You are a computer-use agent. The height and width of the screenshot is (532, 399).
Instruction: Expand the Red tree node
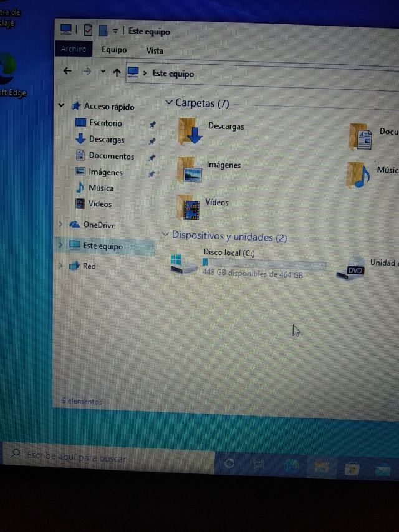coord(60,265)
